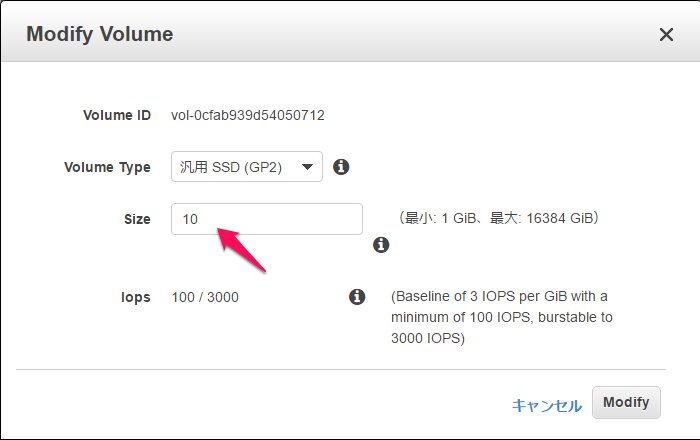This screenshot has width=700, height=440.
Task: Click the キャンセル link
Action: point(546,405)
